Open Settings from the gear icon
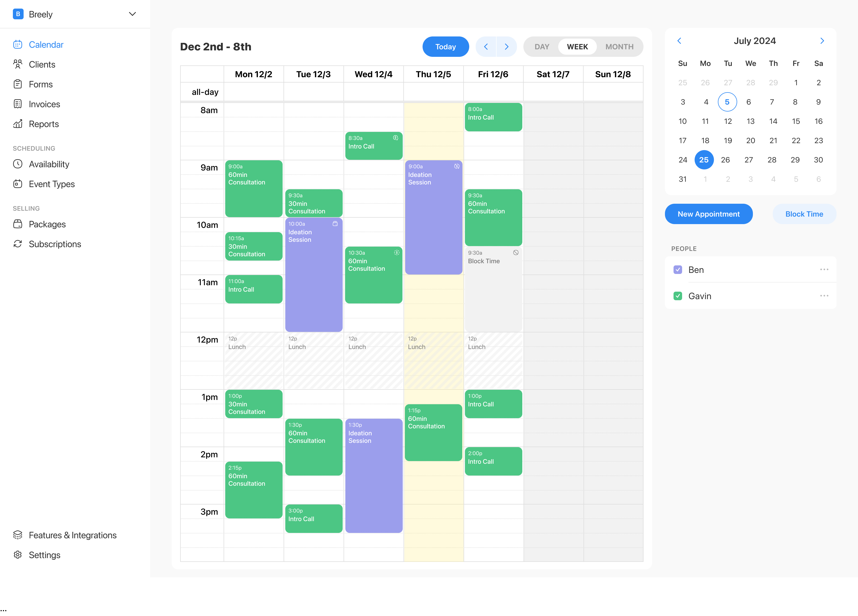Screen dimensions: 858x616 tap(18, 554)
